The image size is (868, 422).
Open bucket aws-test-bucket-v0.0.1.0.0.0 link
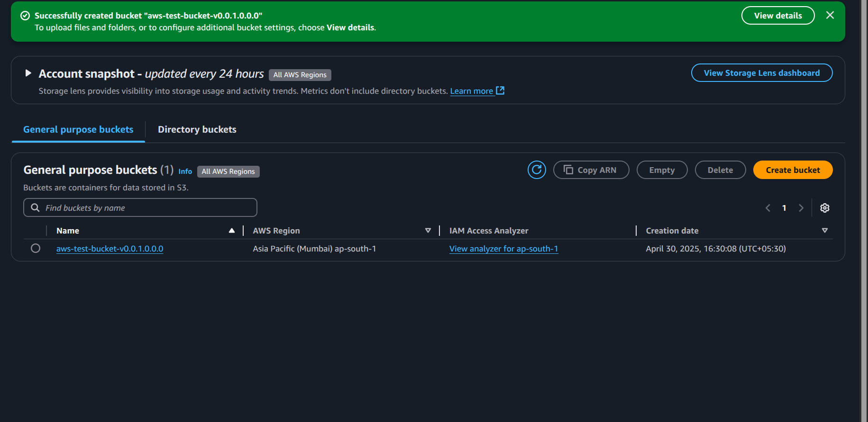[110, 249]
